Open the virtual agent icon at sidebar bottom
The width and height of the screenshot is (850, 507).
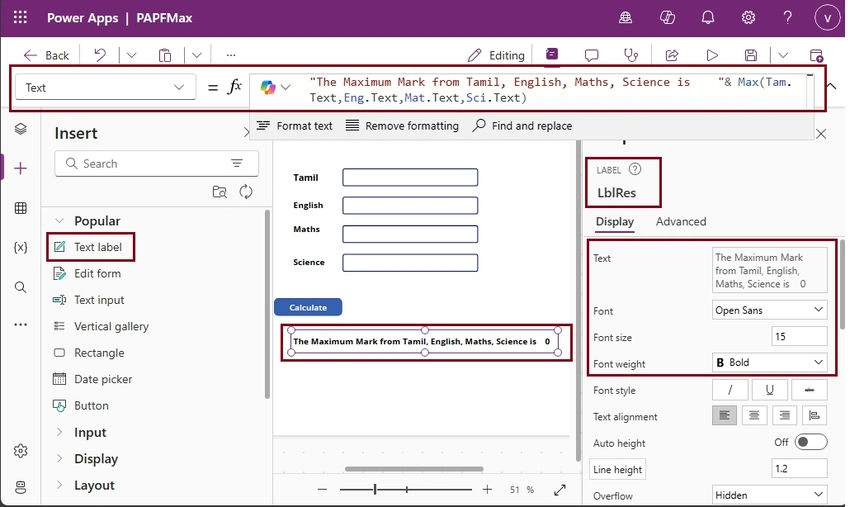pos(21,487)
